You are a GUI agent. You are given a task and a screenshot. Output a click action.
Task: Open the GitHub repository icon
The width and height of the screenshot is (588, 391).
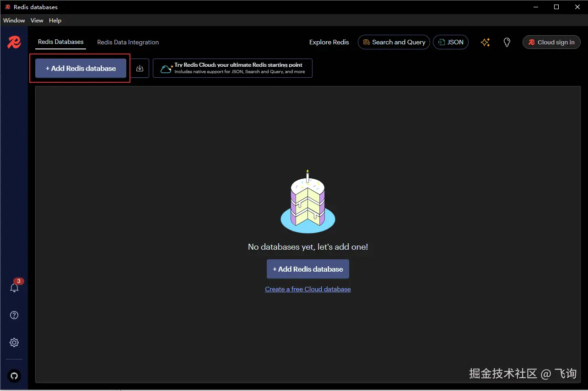[x=14, y=376]
